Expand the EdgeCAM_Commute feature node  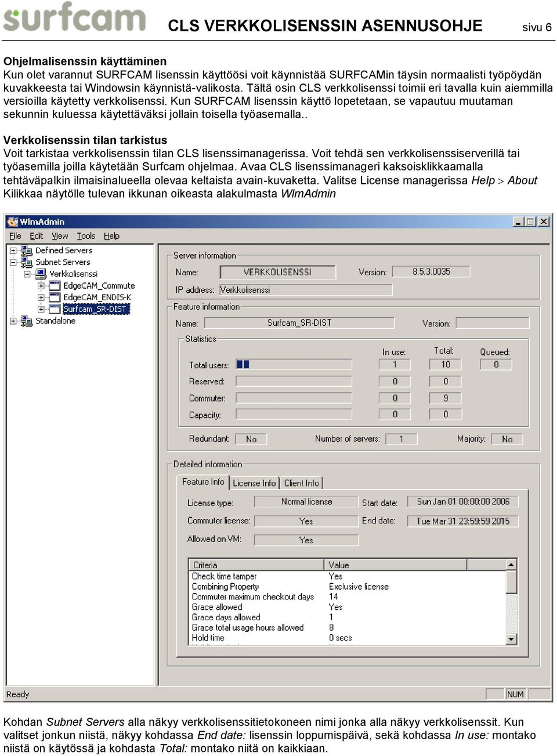(41, 286)
